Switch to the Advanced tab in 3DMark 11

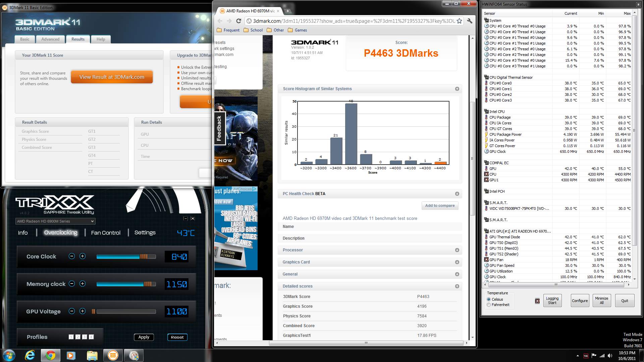point(50,39)
